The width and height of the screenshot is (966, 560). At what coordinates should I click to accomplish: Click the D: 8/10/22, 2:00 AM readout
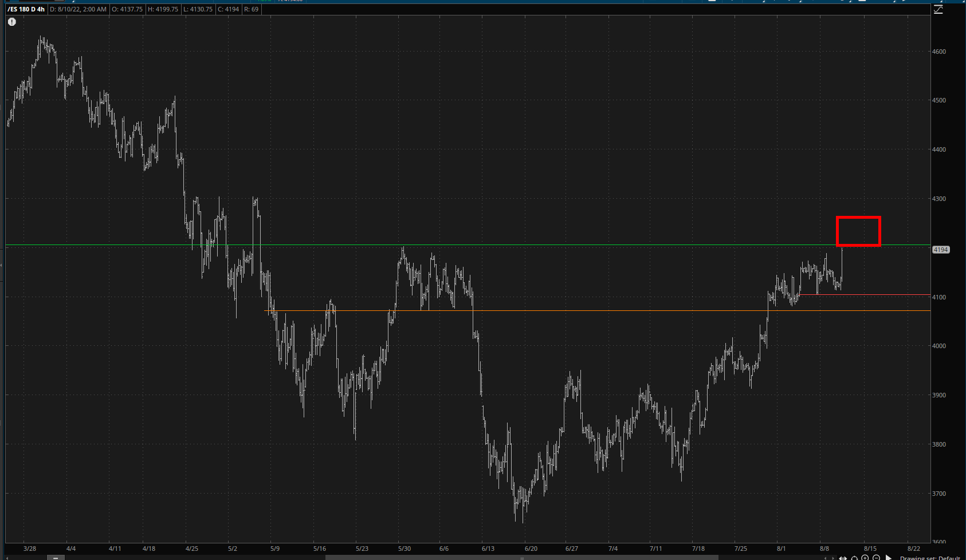pyautogui.click(x=78, y=9)
